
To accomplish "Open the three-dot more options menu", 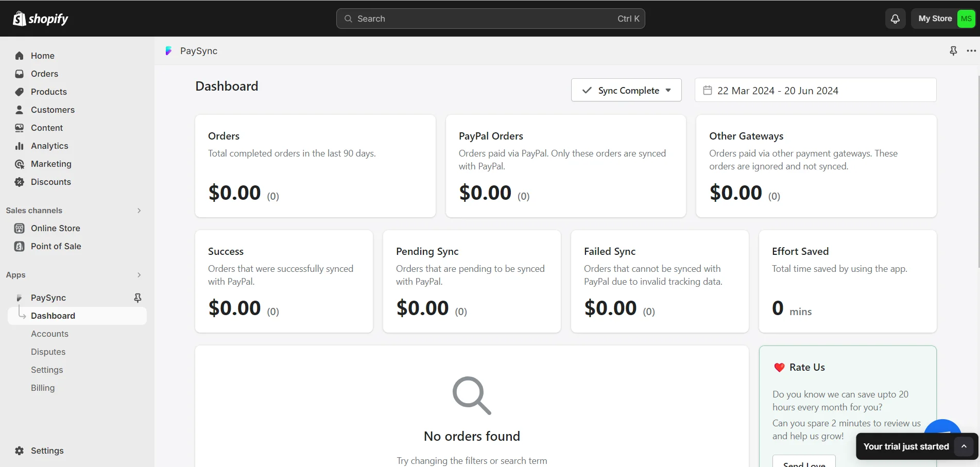I will tap(971, 51).
